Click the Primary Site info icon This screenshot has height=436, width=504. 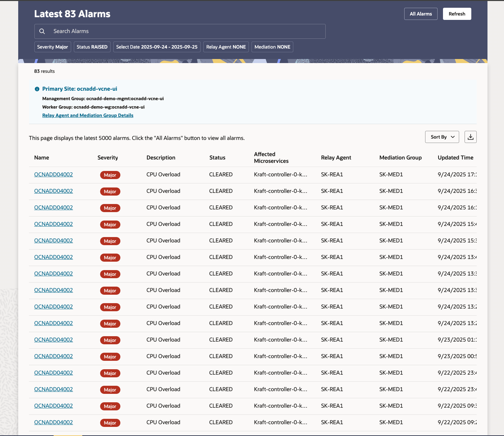pos(37,89)
